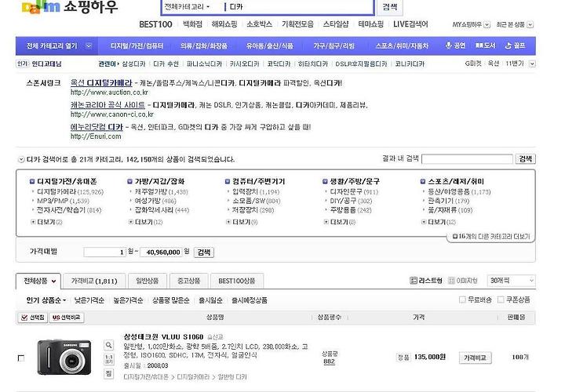Image resolution: width=565 pixels, height=392 pixels.
Task: Enable the 무료배송 free shipping filter
Action: [462, 299]
